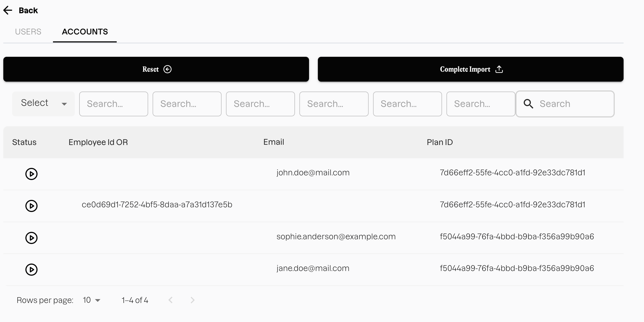Screen dimensions: 644x322
Task: Click status play icon for jane.doe@mail.com row
Action: point(31,270)
